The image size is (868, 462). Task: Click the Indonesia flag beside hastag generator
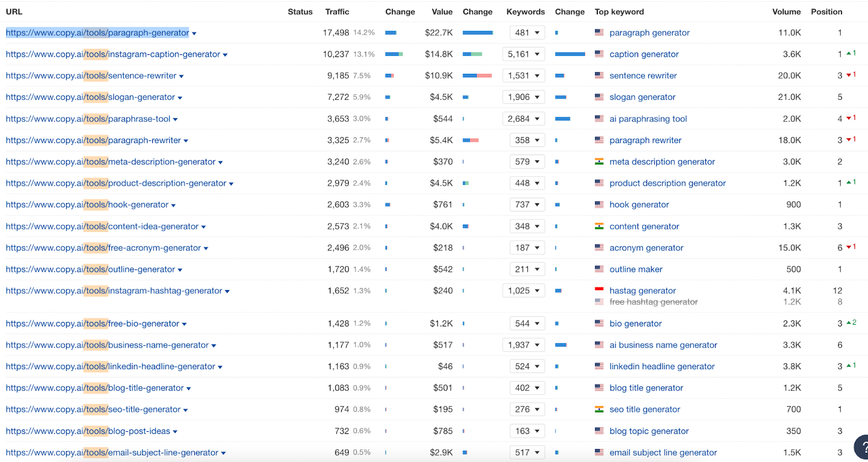(599, 291)
